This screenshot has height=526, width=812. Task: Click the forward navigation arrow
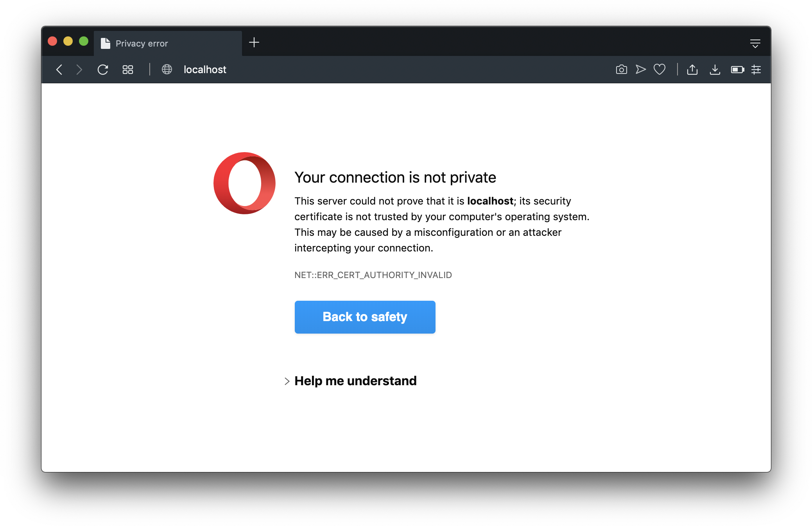(79, 70)
